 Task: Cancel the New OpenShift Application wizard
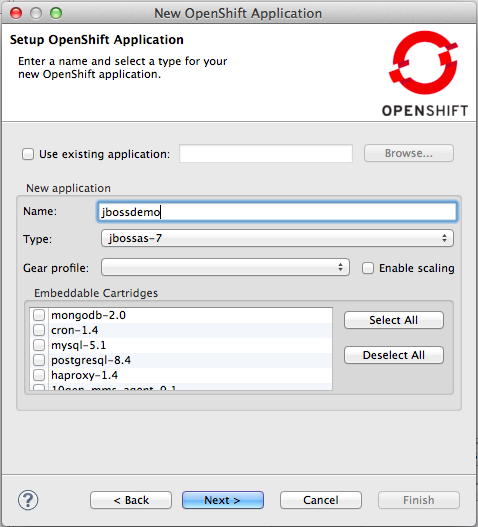point(321,500)
